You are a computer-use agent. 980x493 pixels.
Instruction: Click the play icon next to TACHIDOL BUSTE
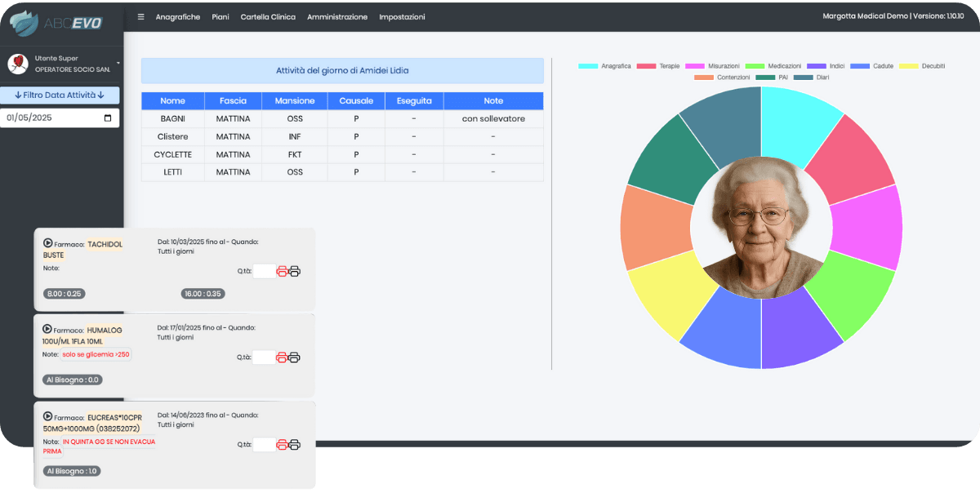coord(48,243)
